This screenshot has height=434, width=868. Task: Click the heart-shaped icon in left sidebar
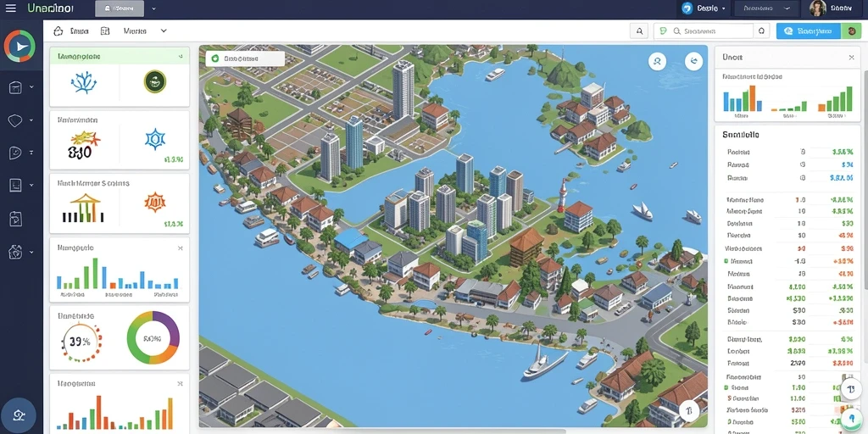[x=15, y=120]
